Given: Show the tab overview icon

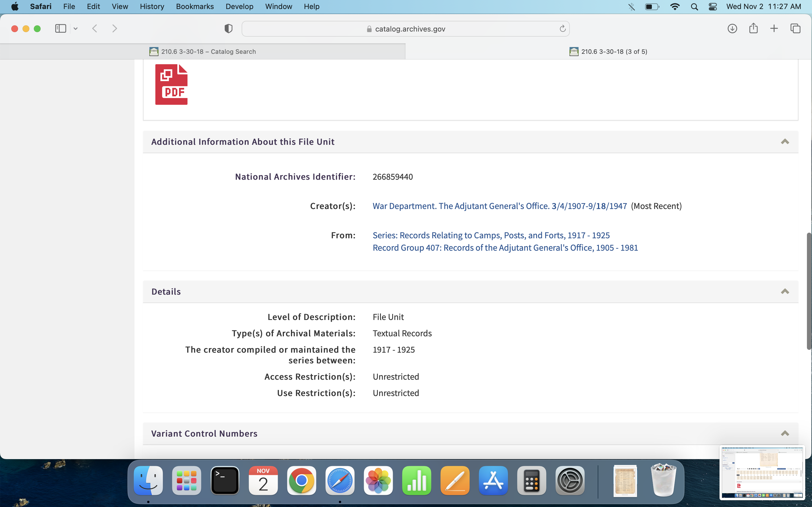Looking at the screenshot, I should (795, 28).
